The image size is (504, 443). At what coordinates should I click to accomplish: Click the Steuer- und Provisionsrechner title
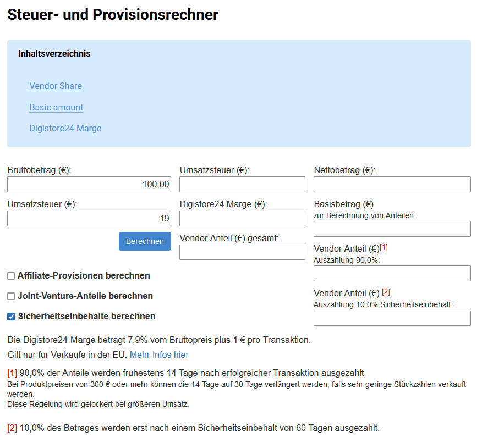pyautogui.click(x=113, y=14)
